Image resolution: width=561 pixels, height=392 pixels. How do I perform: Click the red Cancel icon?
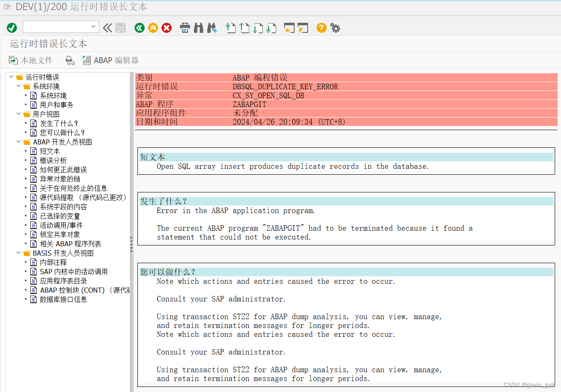[166, 28]
